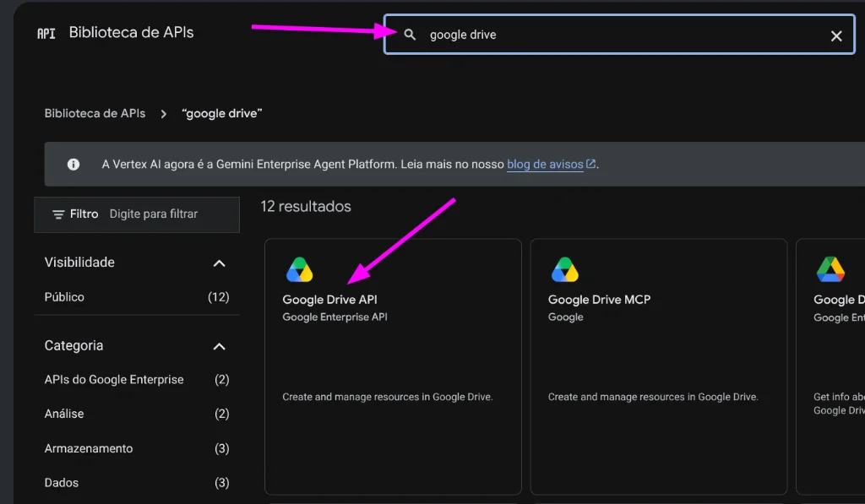Select the Público visibility filter
Image resolution: width=865 pixels, height=504 pixels.
coord(137,297)
